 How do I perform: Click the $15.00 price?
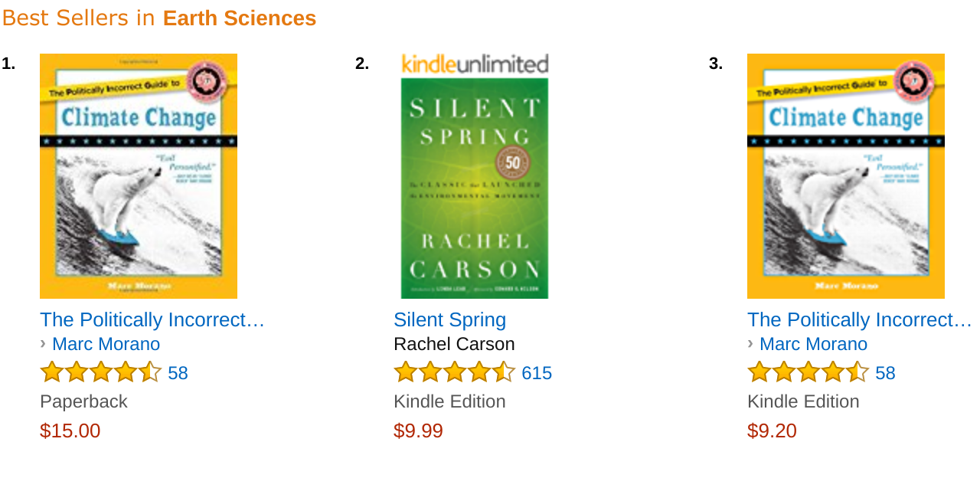[70, 431]
